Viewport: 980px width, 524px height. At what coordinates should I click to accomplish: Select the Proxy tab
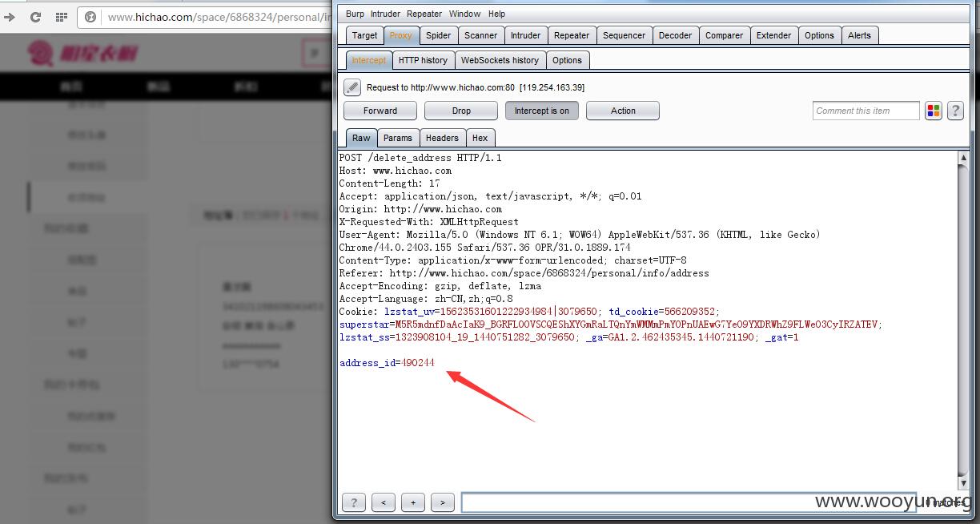pyautogui.click(x=401, y=35)
